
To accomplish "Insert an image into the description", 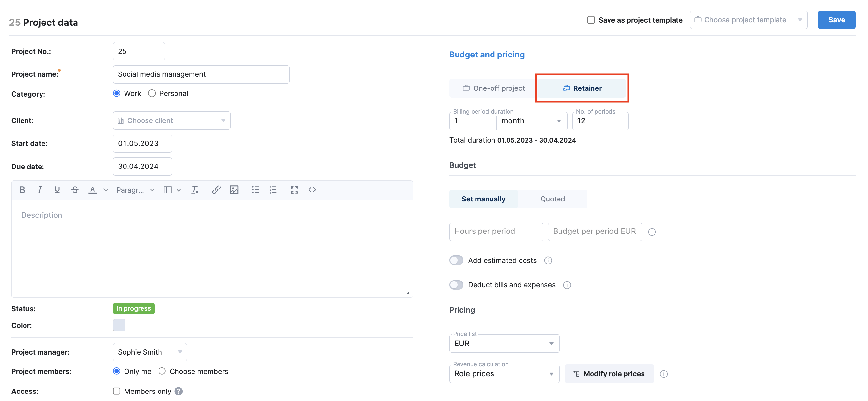I will coord(234,190).
